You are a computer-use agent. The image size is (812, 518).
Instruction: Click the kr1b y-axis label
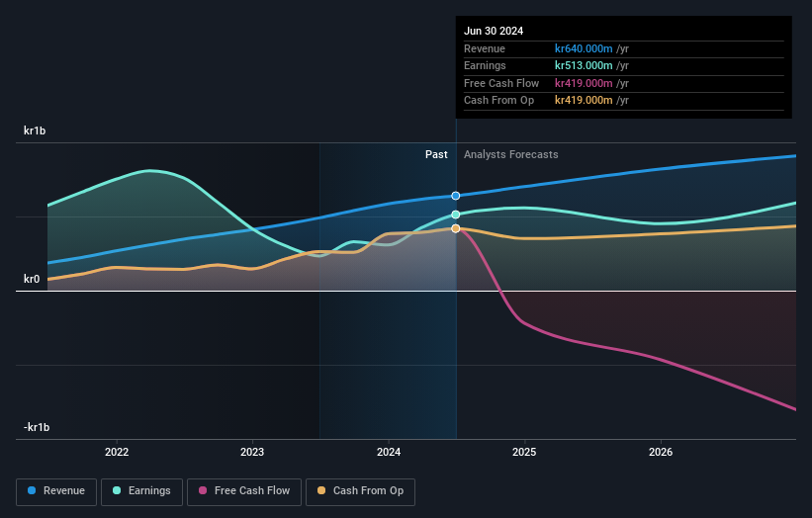click(35, 130)
